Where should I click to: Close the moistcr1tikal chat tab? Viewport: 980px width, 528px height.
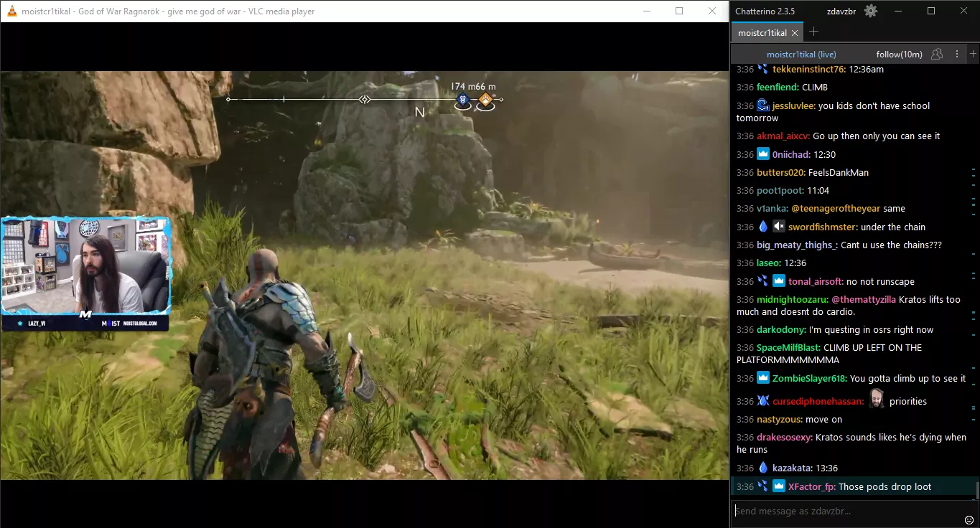795,32
